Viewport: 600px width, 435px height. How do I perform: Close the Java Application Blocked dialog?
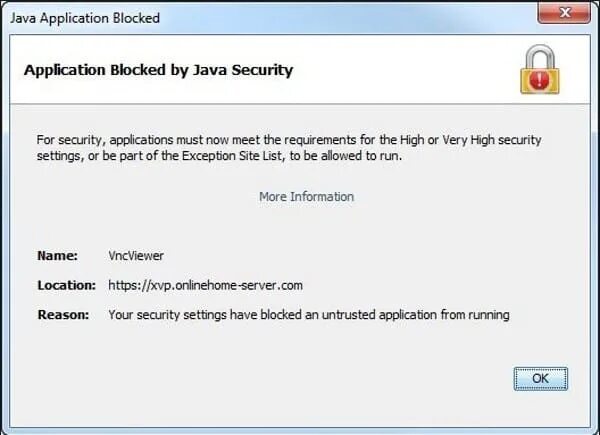tap(562, 17)
